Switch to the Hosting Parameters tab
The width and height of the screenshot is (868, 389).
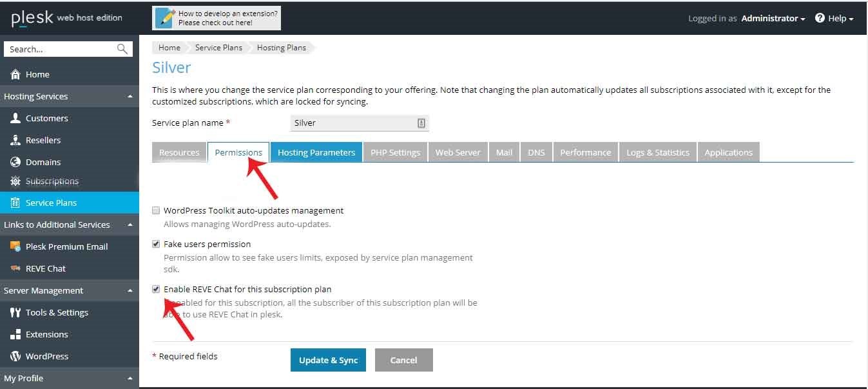point(316,152)
